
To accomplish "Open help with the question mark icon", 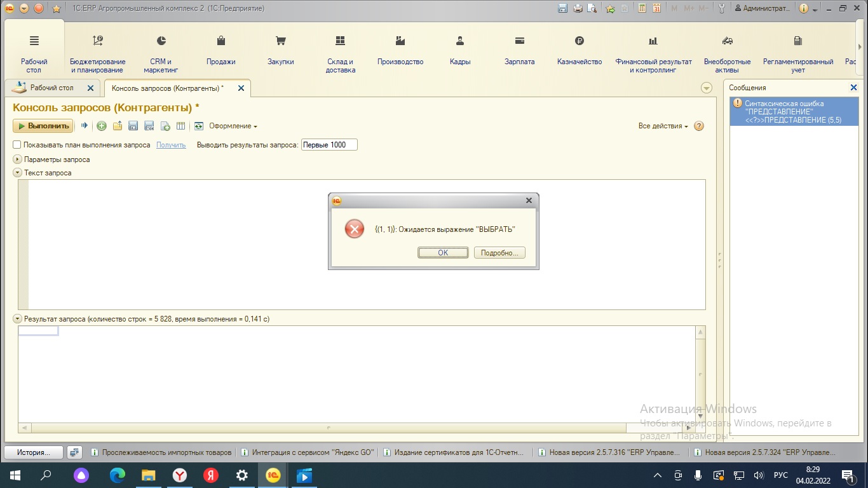I will [x=699, y=126].
